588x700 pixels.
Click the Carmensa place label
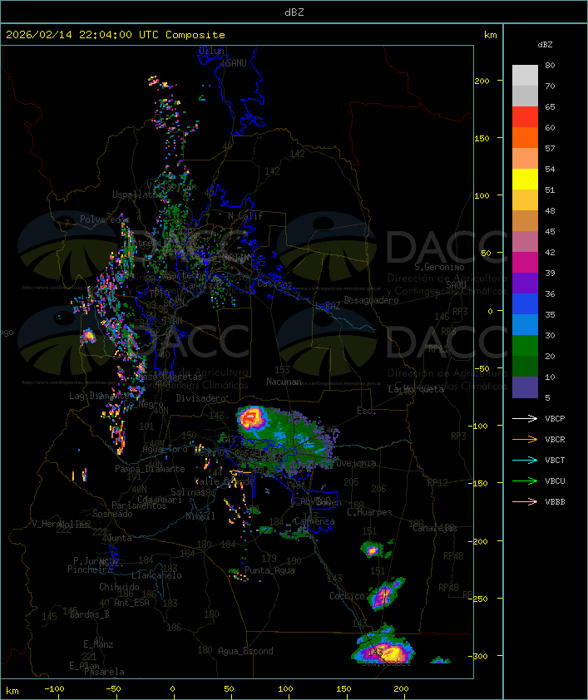click(314, 521)
